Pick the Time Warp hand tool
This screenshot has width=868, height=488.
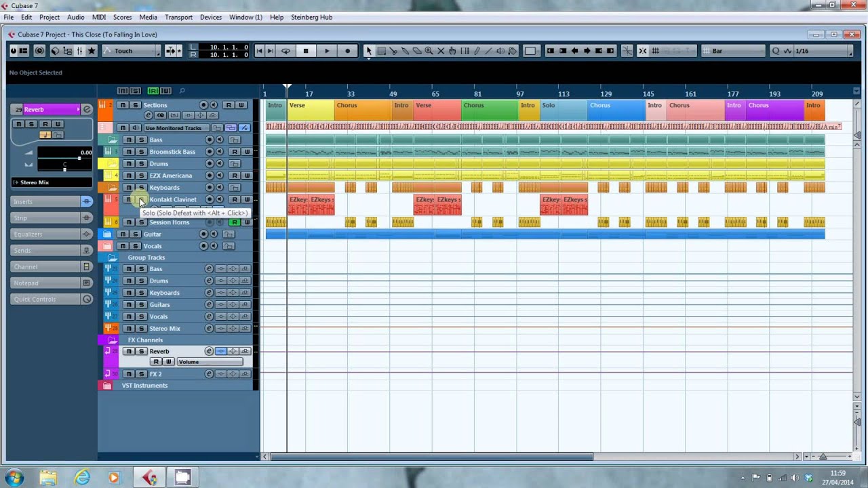(x=452, y=51)
